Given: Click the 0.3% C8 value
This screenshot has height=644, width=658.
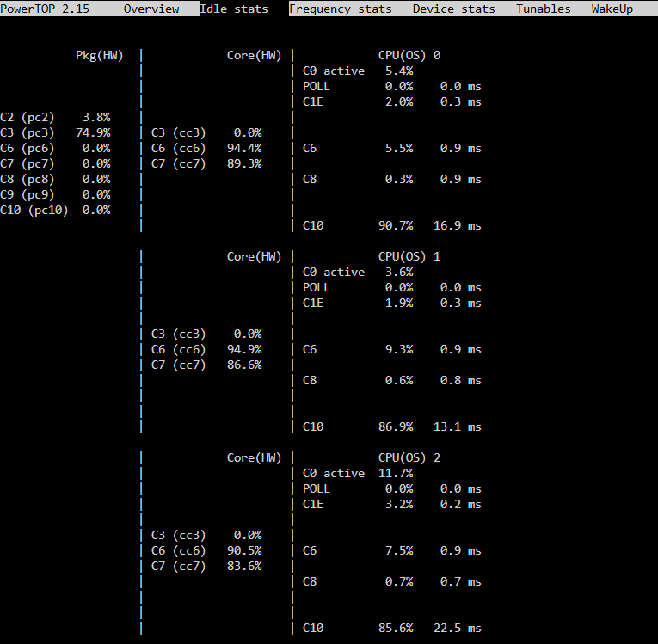Looking at the screenshot, I should click(399, 179).
